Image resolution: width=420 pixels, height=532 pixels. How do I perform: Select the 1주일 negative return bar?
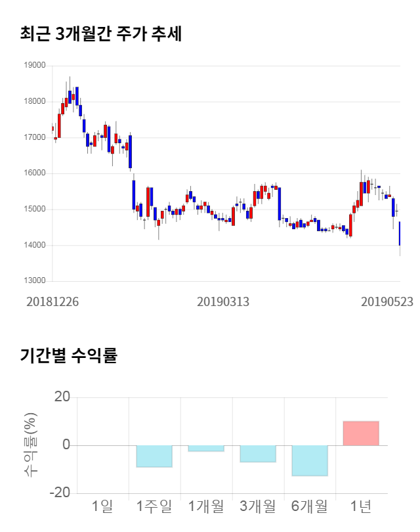[x=154, y=456]
